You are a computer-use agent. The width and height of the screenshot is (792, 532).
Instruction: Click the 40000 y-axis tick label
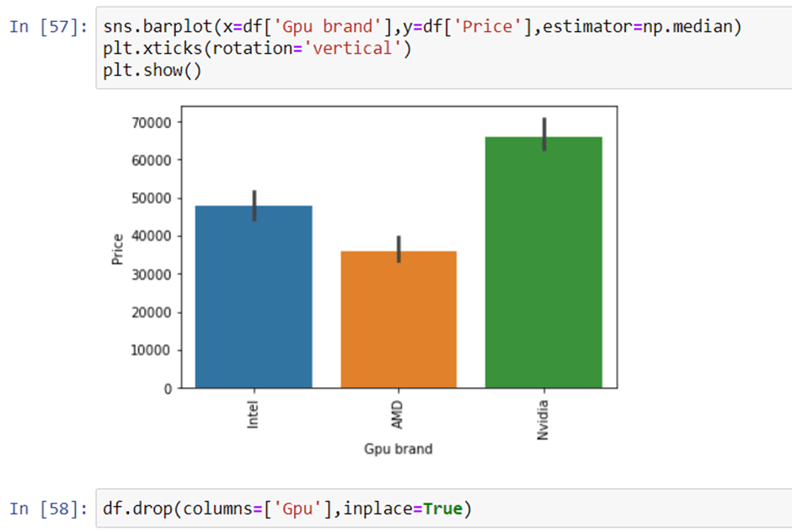click(151, 237)
